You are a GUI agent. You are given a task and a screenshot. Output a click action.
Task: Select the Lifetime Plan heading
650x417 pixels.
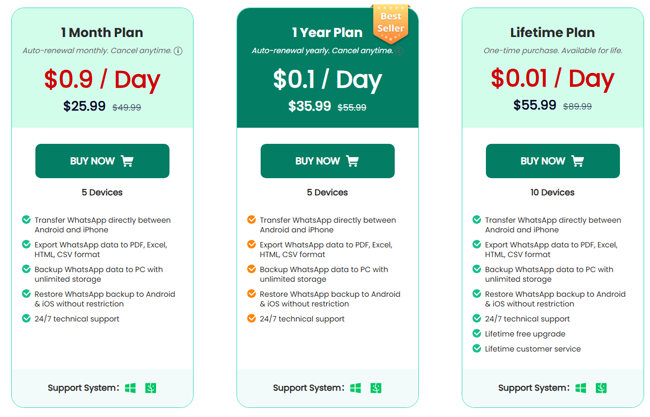point(552,31)
